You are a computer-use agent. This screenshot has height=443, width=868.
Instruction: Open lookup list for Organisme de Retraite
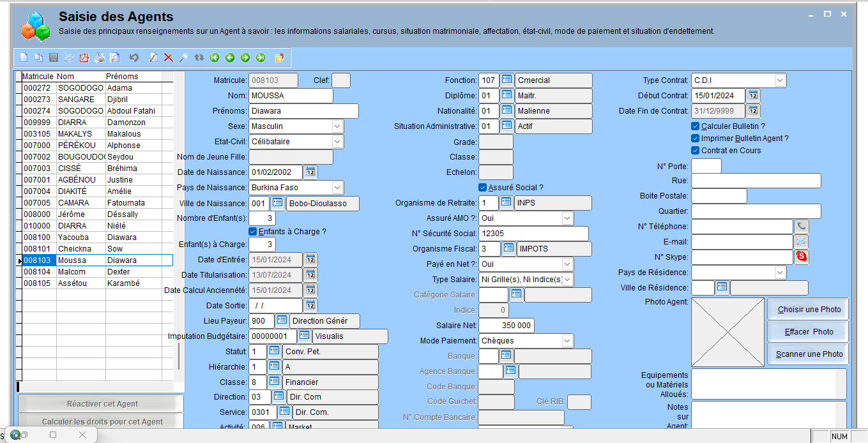pos(506,203)
